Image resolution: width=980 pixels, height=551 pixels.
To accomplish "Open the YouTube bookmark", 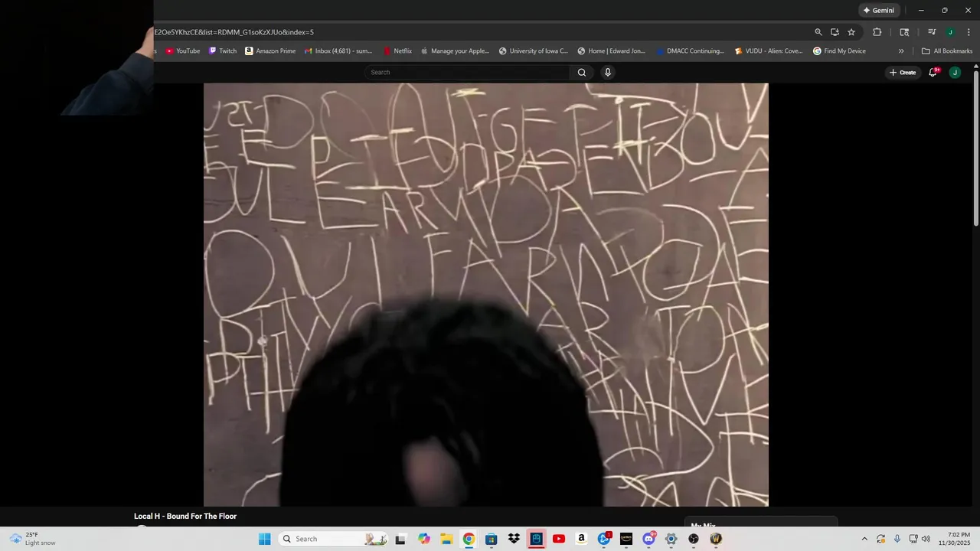I will [x=183, y=51].
